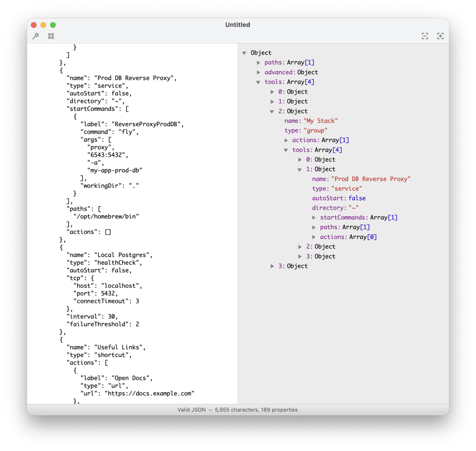Collapse the nested tools Array[4] under My Stack
The image size is (476, 451).
(286, 150)
